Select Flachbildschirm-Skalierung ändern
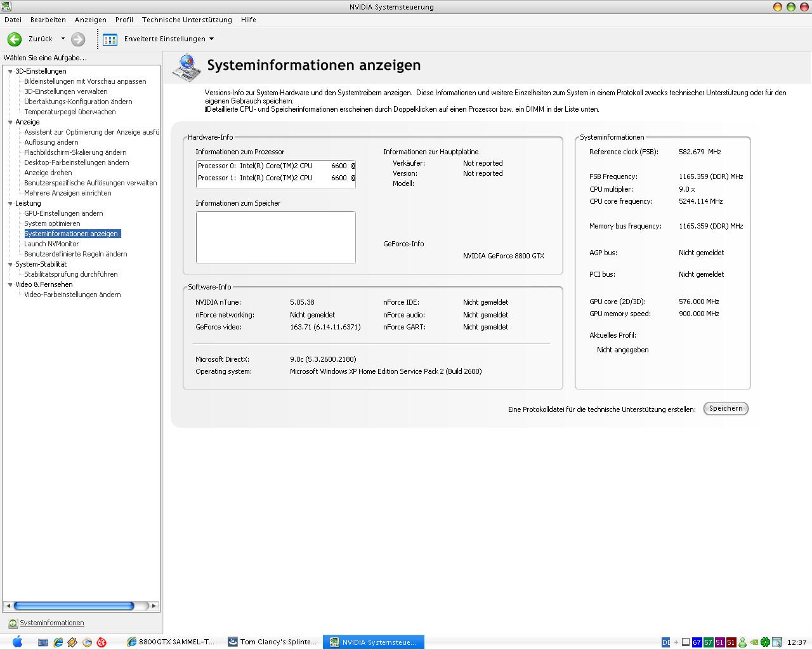 point(75,152)
